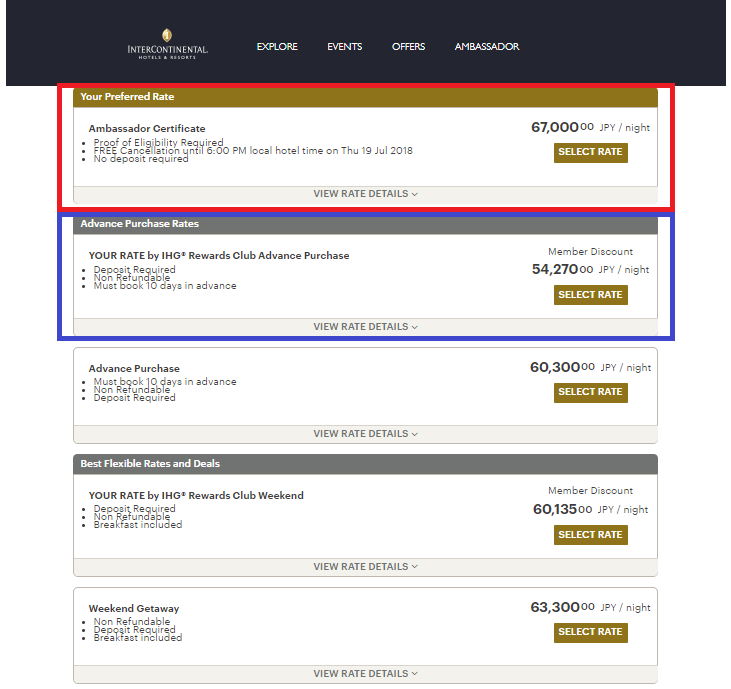
Task: Select the Ambassador navigation item
Action: tap(487, 47)
